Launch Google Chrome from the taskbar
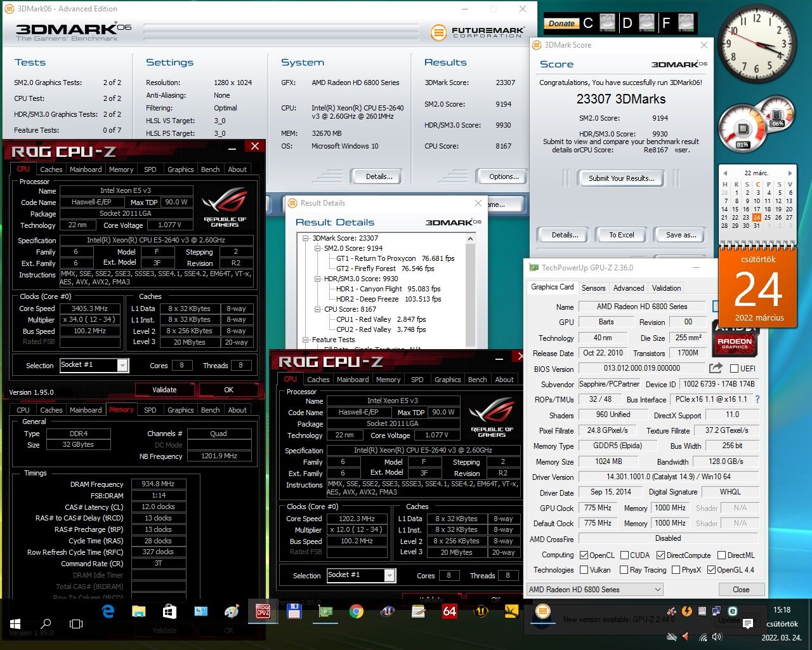 [x=357, y=611]
